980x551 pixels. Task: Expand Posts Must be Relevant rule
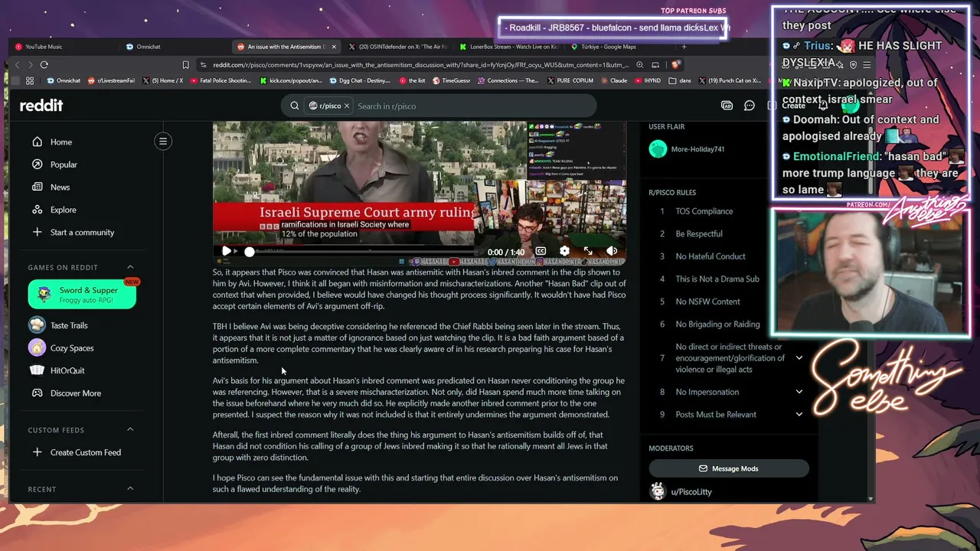tap(799, 415)
